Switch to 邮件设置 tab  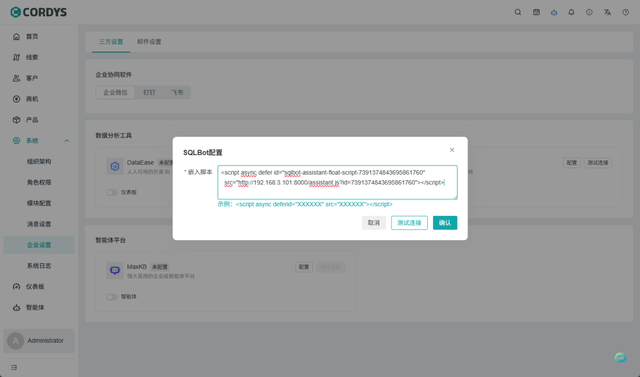tap(149, 42)
